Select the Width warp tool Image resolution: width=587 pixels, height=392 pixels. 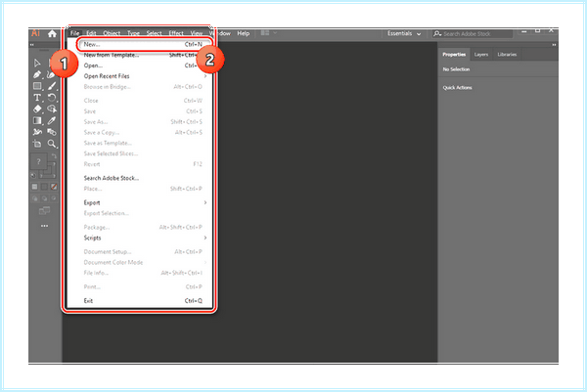pyautogui.click(x=37, y=132)
